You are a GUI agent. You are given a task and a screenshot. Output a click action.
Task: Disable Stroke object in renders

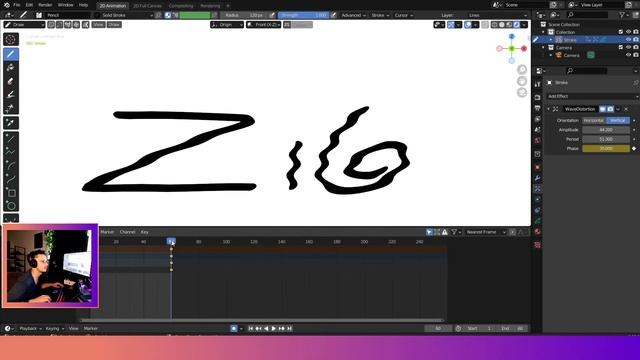(x=636, y=40)
